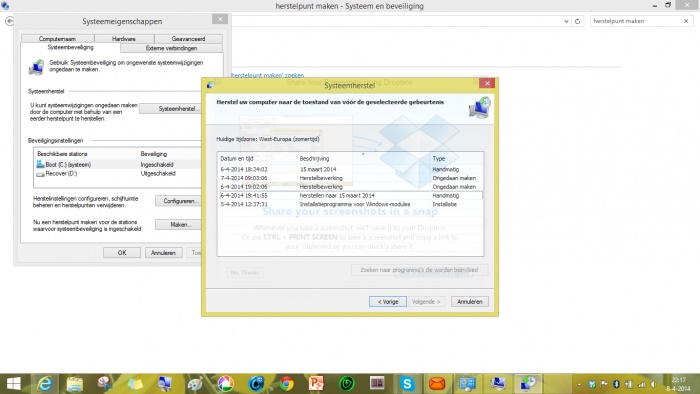Switch to the Control Panel taskbar window
The image size is (700, 394).
[x=467, y=384]
